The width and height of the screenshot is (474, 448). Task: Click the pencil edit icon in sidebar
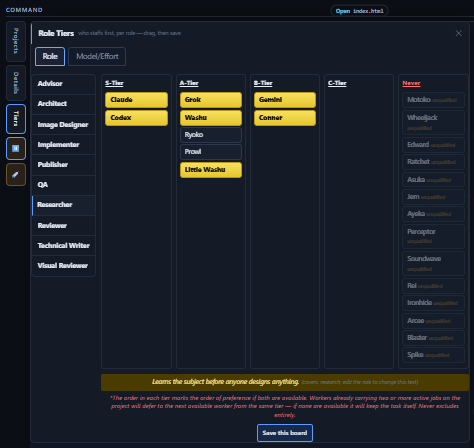coord(16,174)
